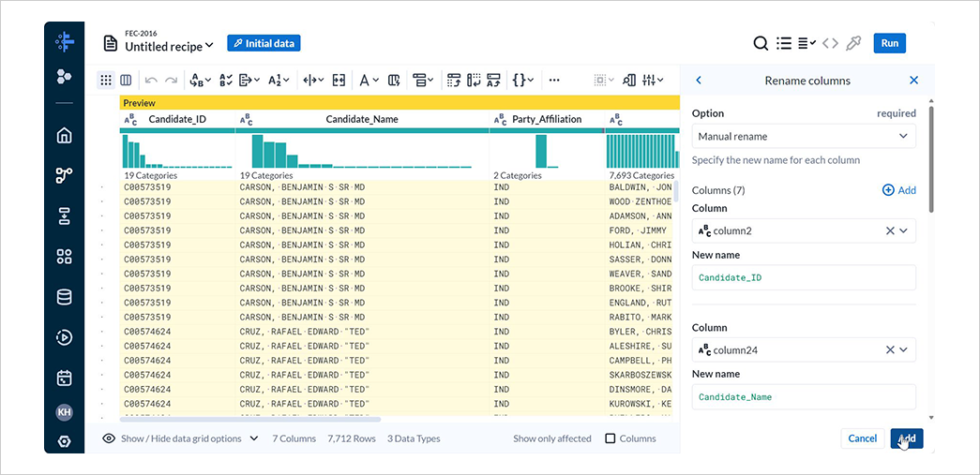Go to Home in the left sidebar

pos(64,136)
